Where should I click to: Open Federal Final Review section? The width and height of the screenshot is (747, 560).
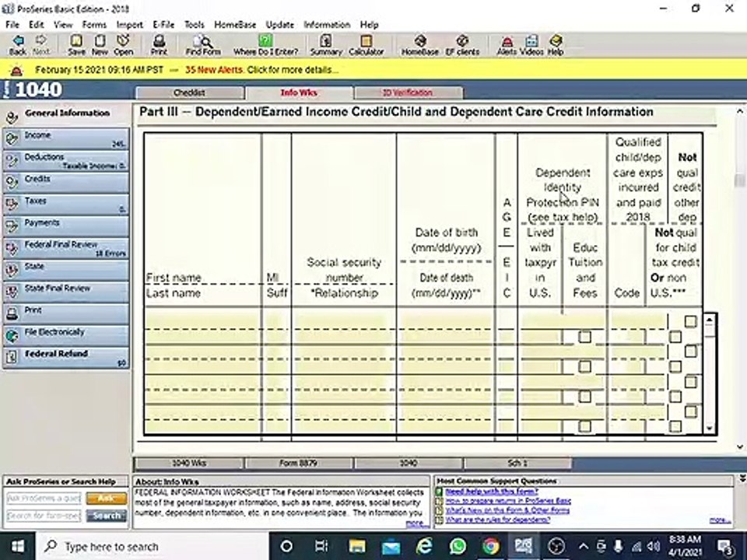click(x=65, y=249)
